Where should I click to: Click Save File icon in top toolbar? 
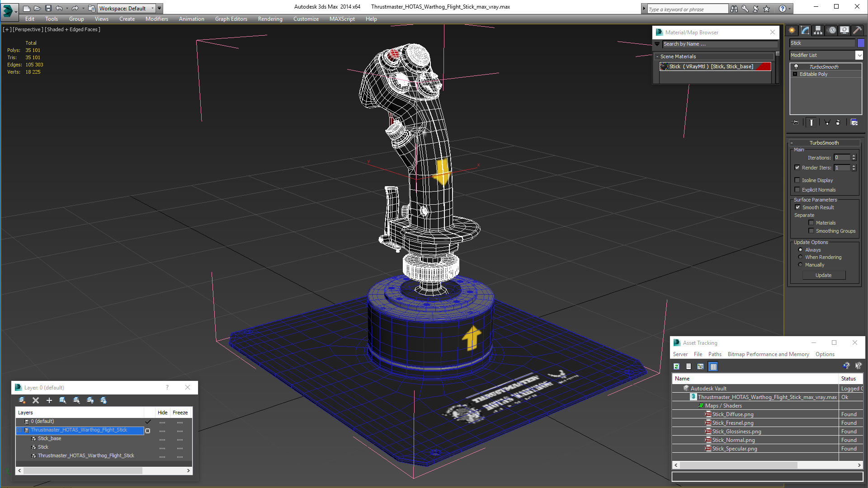(48, 8)
